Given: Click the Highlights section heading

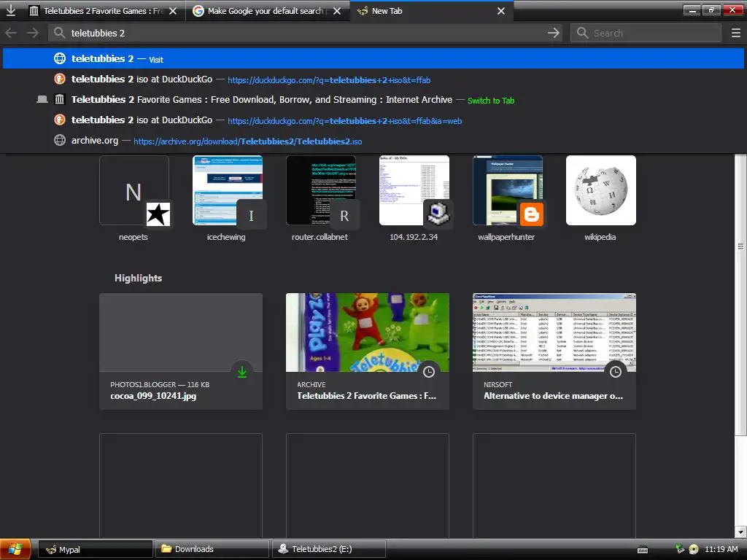Looking at the screenshot, I should click(x=138, y=278).
